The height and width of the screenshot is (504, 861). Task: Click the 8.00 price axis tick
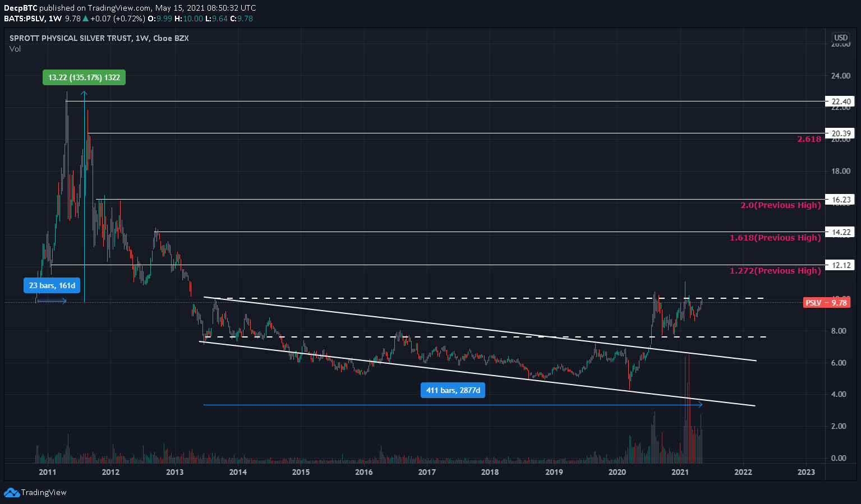pos(839,331)
